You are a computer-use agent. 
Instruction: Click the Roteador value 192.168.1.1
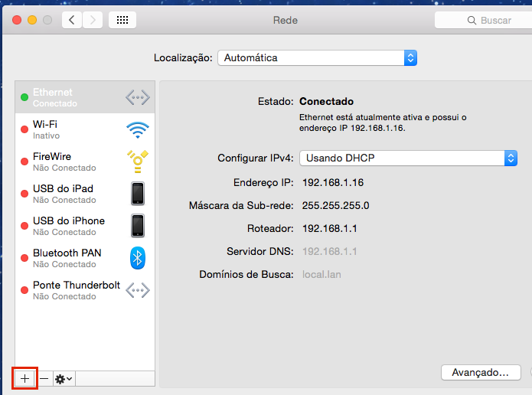click(329, 228)
